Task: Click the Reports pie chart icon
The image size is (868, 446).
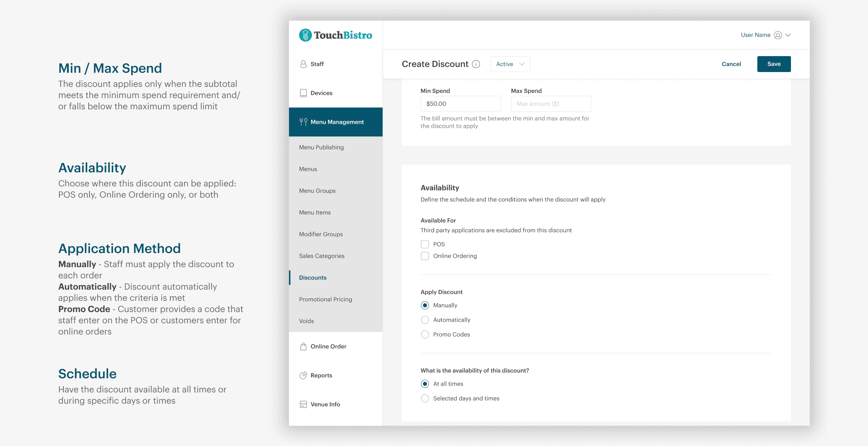Action: (303, 375)
